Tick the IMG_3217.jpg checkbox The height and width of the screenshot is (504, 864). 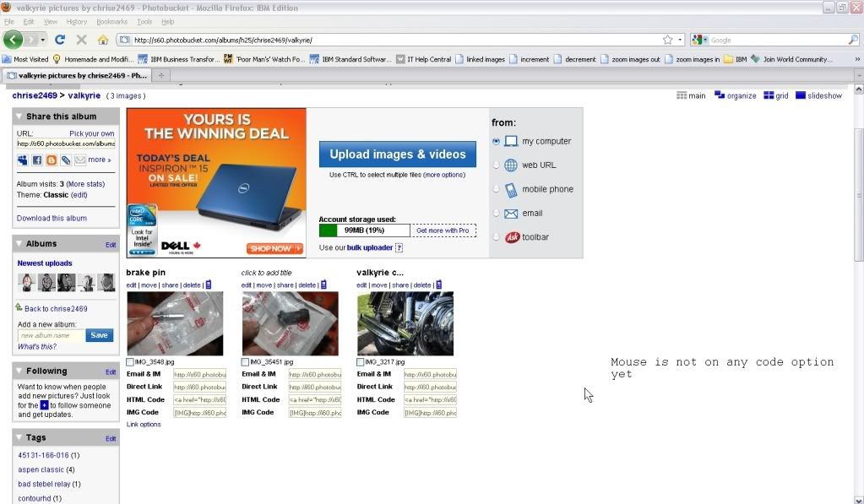coord(361,362)
